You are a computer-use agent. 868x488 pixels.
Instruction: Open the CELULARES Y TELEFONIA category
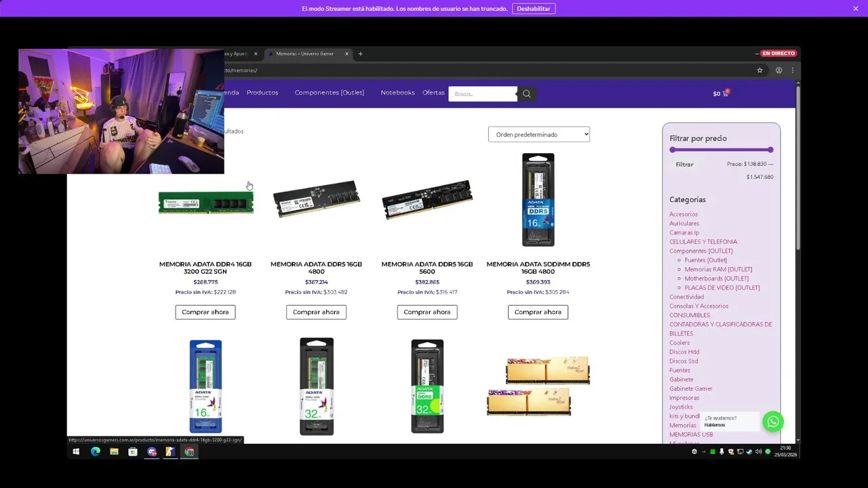703,242
